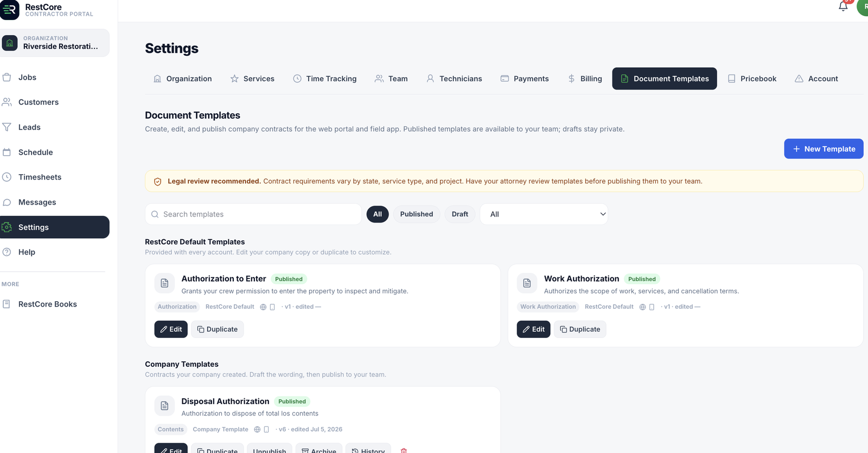Open Customers from the sidebar
Screen dimensions: 868x453
point(55,102)
